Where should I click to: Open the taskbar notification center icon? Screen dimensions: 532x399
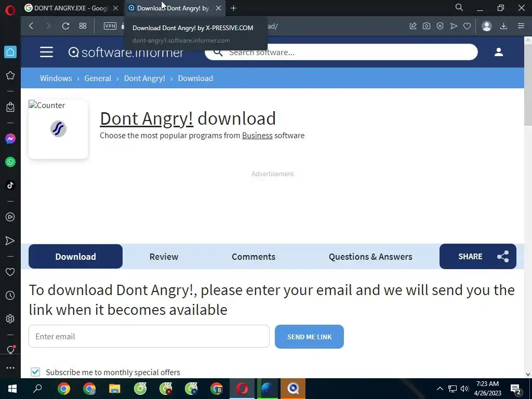tap(516, 389)
